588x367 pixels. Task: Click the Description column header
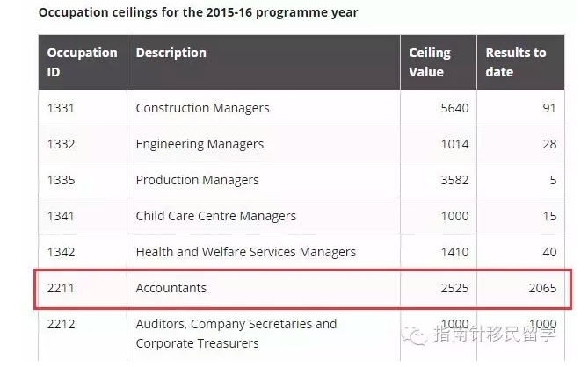coord(171,53)
